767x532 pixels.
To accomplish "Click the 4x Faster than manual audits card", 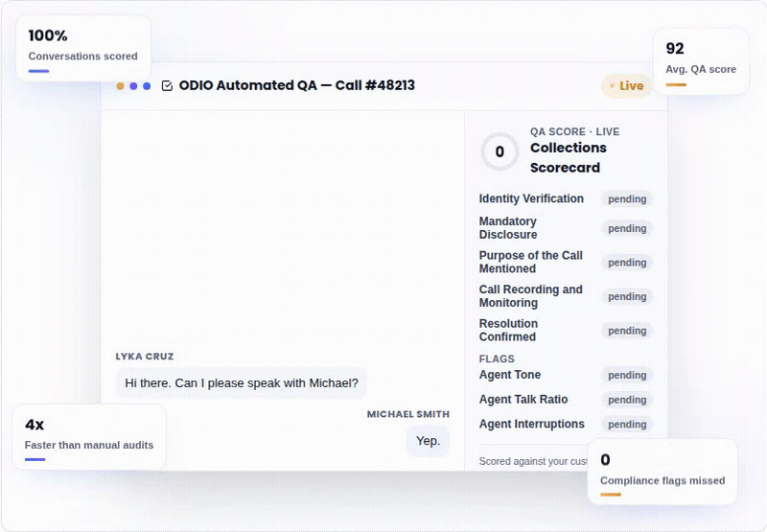I will (89, 437).
